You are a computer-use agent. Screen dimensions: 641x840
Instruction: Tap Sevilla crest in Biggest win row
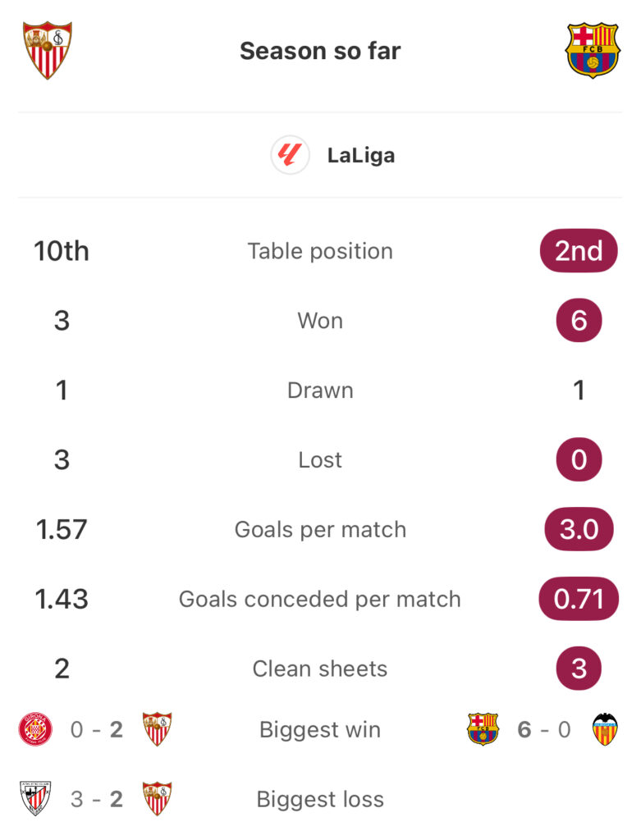coord(157,729)
